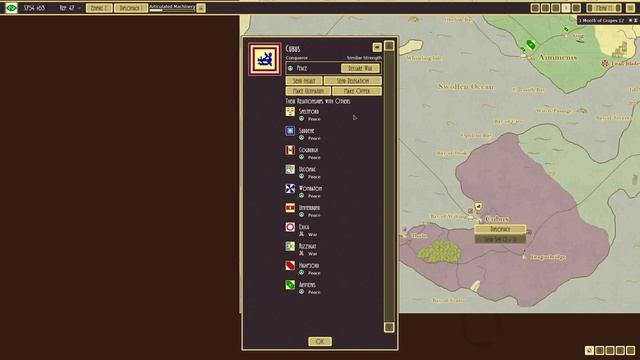Select the green-and-white flag of Bizzigat
Viewport: 640px width, 360px height.
[290, 246]
